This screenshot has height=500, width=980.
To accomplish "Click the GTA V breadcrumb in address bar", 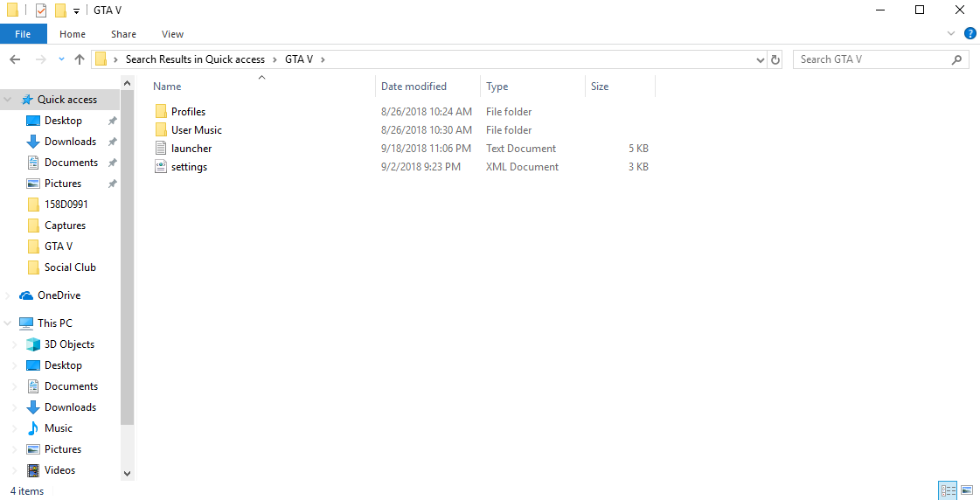I will tap(299, 59).
